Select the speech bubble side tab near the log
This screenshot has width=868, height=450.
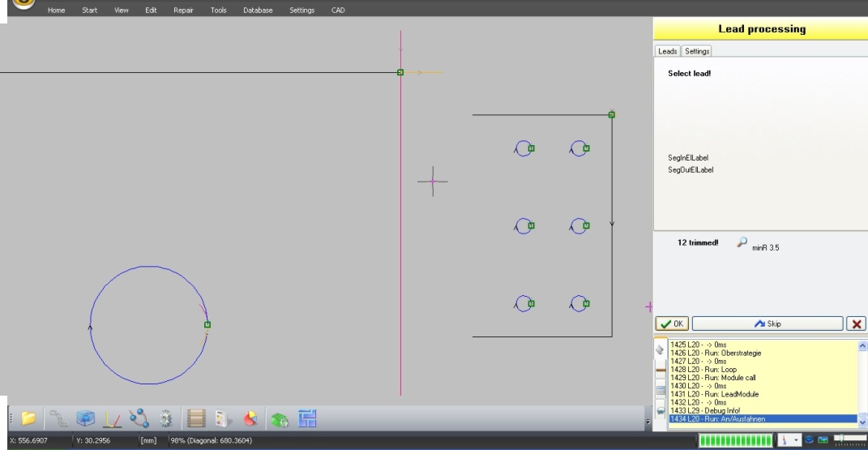point(661,411)
